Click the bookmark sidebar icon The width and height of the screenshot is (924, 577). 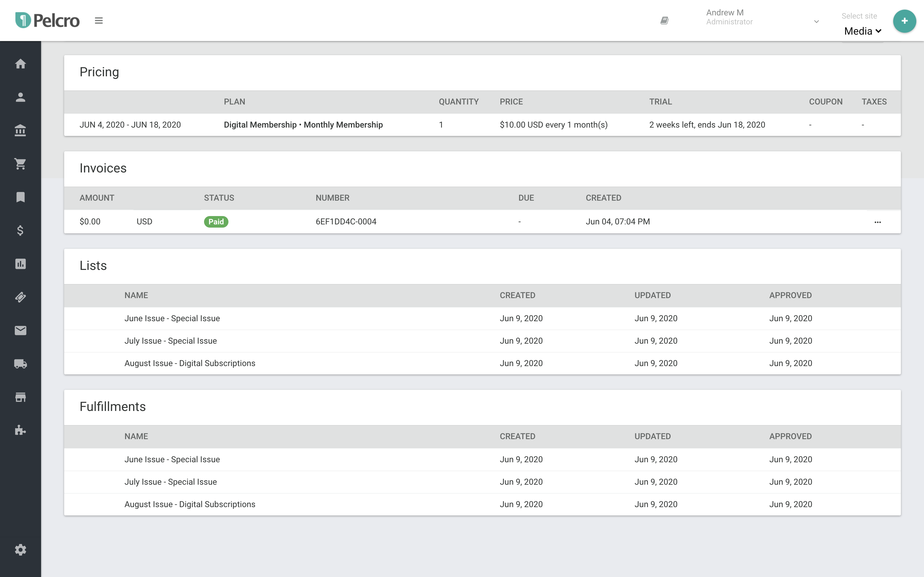20,197
